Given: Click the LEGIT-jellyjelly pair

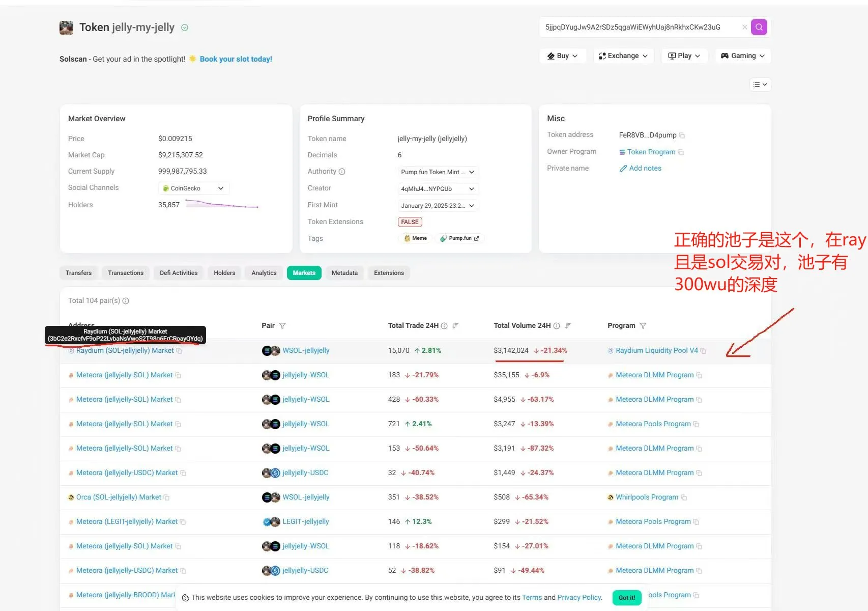Looking at the screenshot, I should (305, 521).
